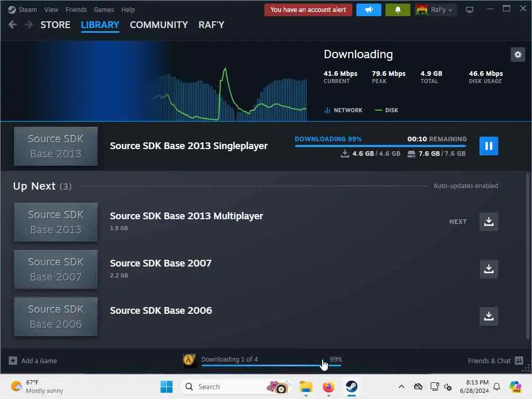The height and width of the screenshot is (399, 532).
Task: Show hidden system tray icons
Action: pyautogui.click(x=402, y=387)
